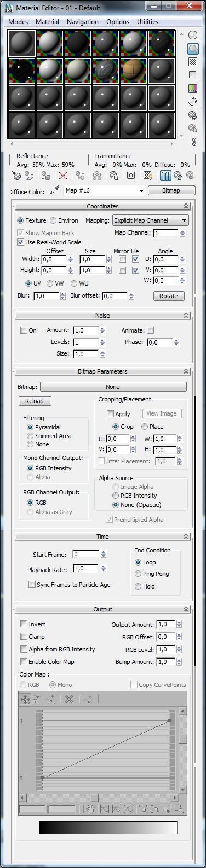Open the Explicit Map Channel mapping dropdown
The image size is (206, 868).
pyautogui.click(x=150, y=220)
